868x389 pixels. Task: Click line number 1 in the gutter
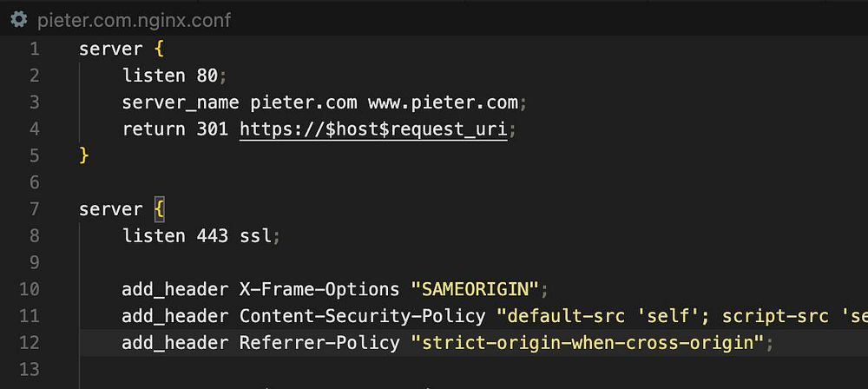pyautogui.click(x=35, y=49)
